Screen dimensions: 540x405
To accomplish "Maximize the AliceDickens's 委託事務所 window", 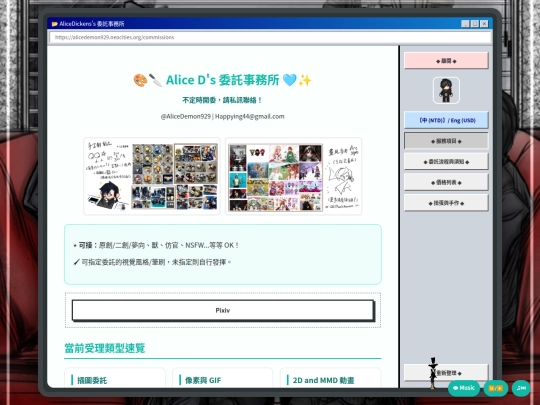I will pos(475,23).
